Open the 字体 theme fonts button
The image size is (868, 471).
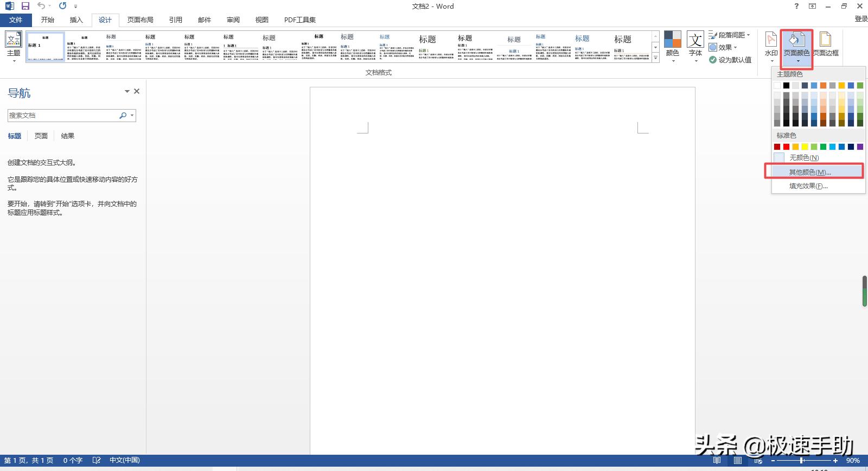point(695,47)
